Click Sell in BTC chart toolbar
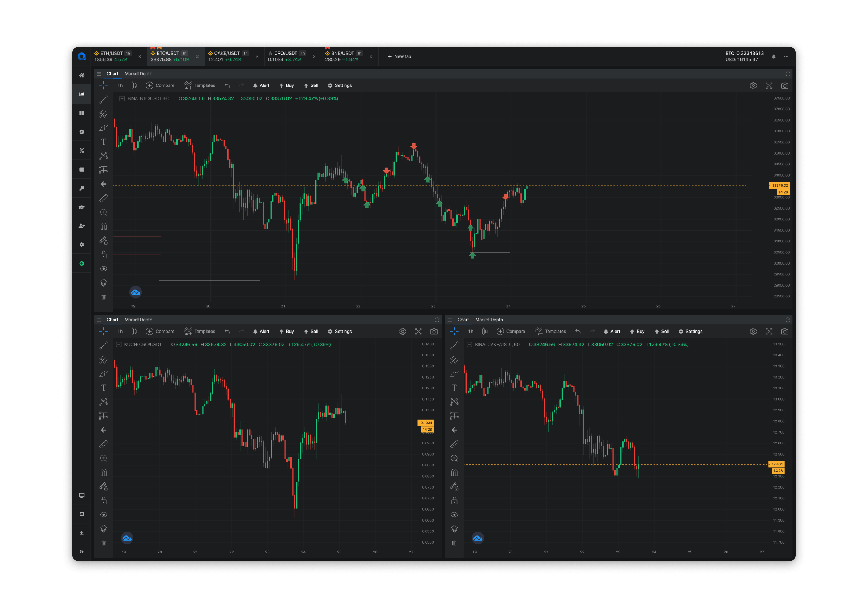868x608 pixels. (x=311, y=86)
